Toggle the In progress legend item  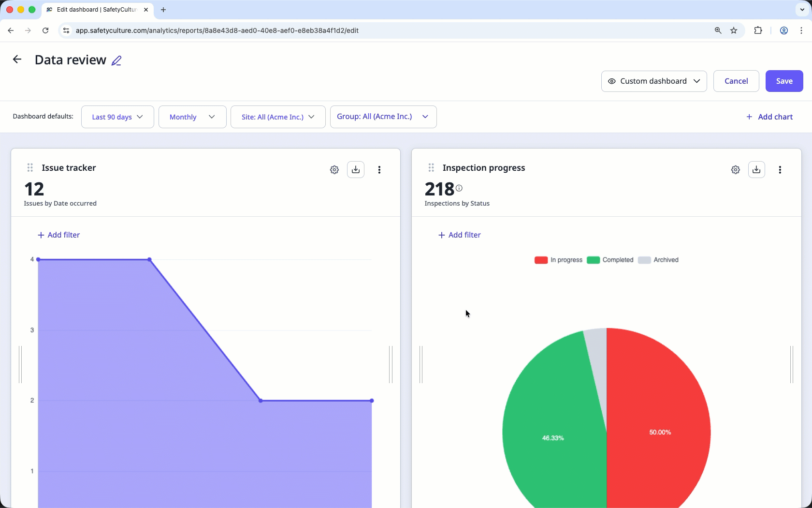pos(558,260)
